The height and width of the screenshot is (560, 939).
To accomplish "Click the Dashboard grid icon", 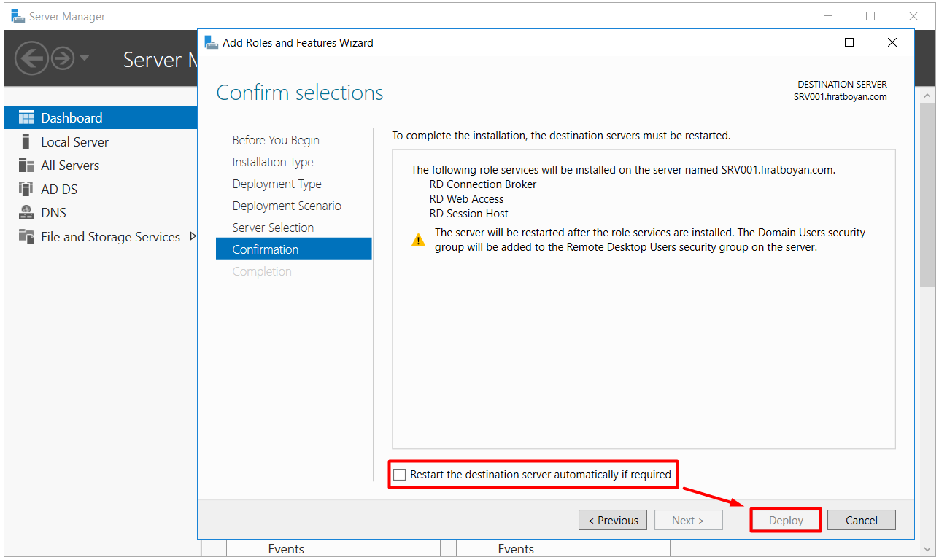I will [x=26, y=117].
